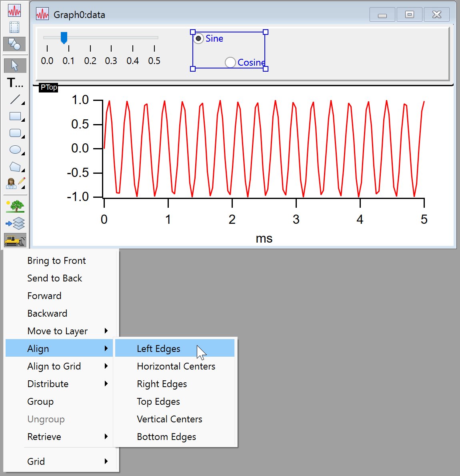Select the rounded rectangle tool
This screenshot has width=460, height=476.
[15, 133]
